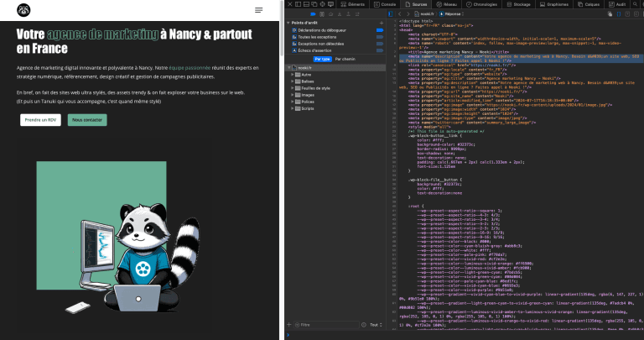Image resolution: width=644 pixels, height=340 pixels.
Task: Click the Prendre un RDV button
Action: (x=40, y=120)
